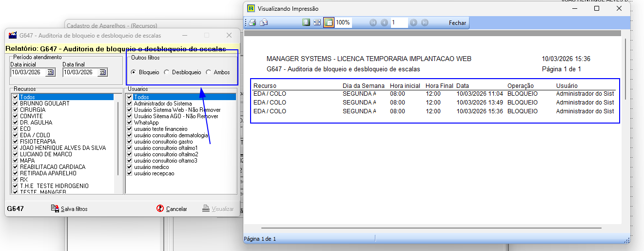
Task: Click the green full page view icon
Action: click(x=306, y=22)
